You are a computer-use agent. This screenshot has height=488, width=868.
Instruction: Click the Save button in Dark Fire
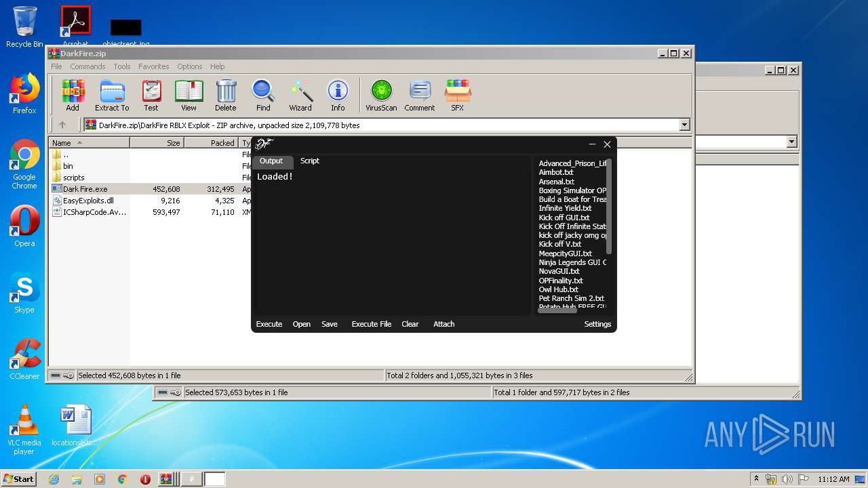pyautogui.click(x=330, y=324)
